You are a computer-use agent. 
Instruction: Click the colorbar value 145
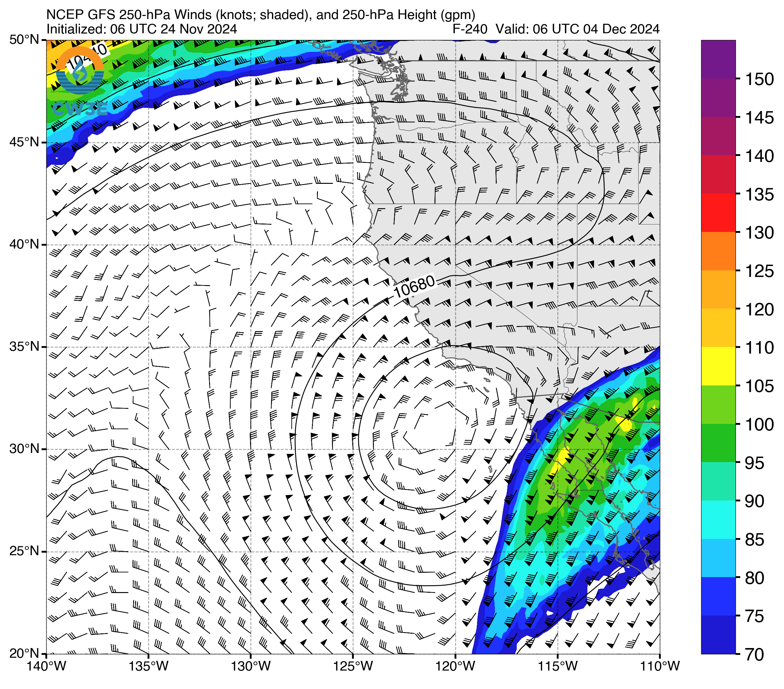coord(759,118)
